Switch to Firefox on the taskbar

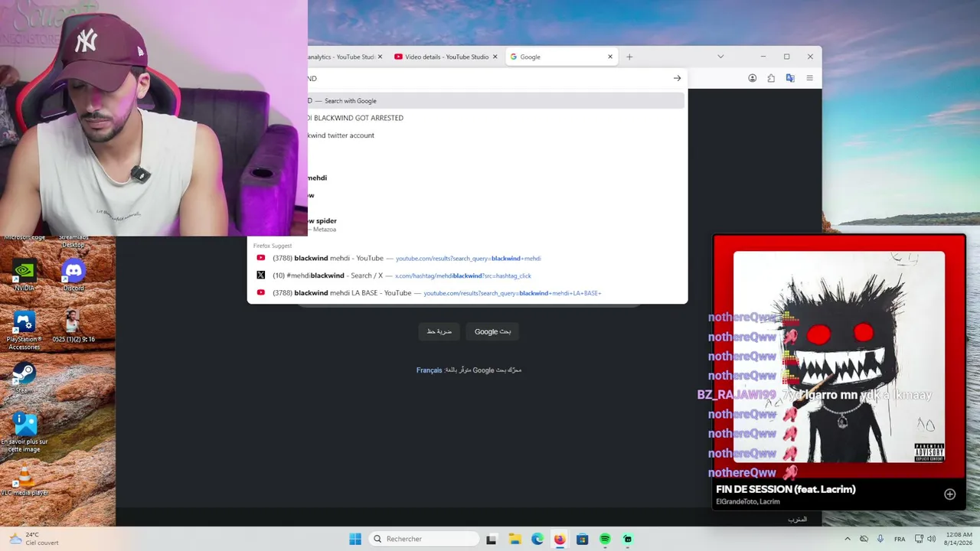click(x=560, y=539)
